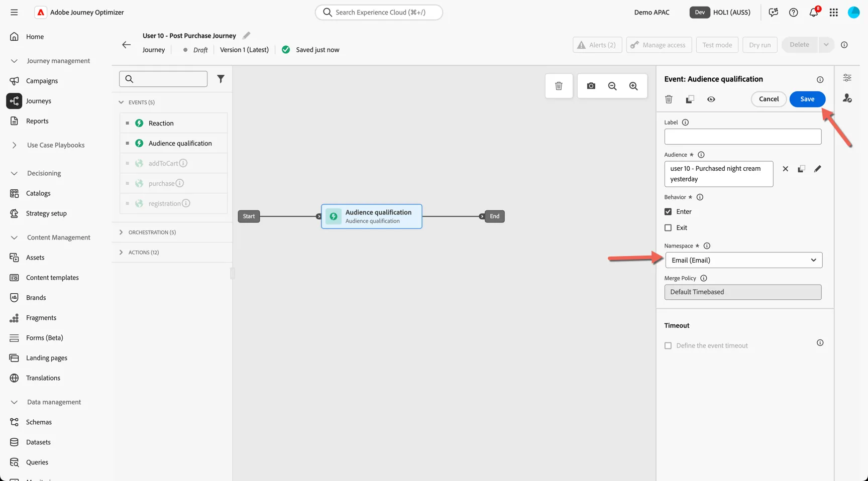Screen dimensions: 868x481
Task: Expand the ACTIONS (12) section
Action: tap(121, 252)
